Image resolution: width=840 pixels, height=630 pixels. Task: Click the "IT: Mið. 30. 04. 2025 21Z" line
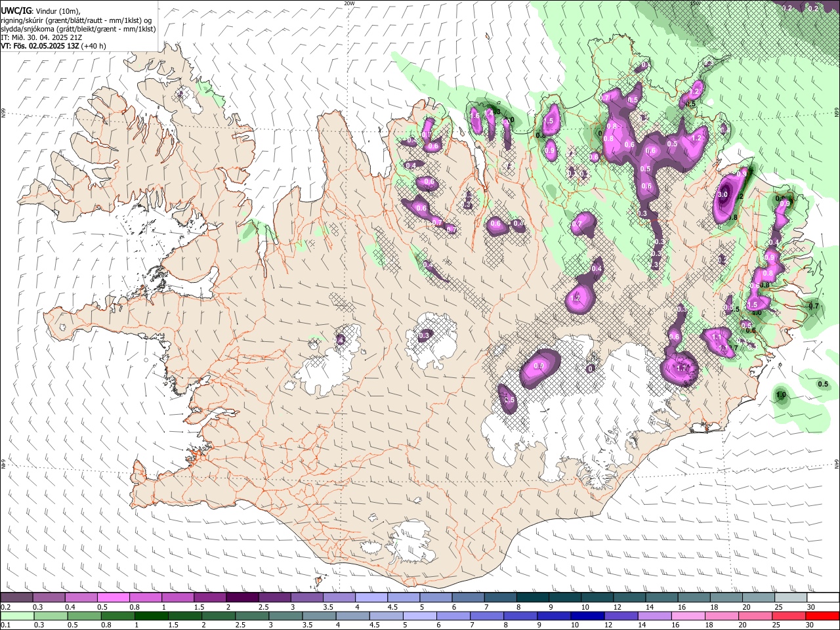(x=41, y=37)
